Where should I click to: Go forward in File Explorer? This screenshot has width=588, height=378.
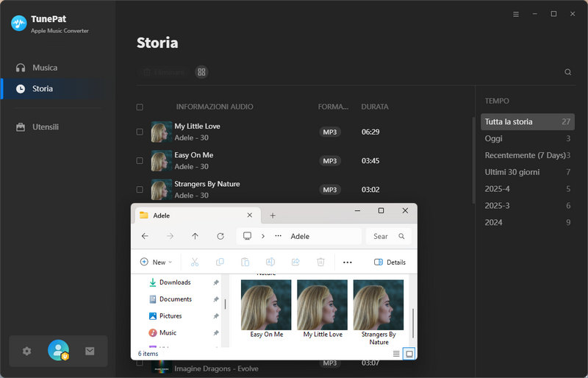pos(171,236)
